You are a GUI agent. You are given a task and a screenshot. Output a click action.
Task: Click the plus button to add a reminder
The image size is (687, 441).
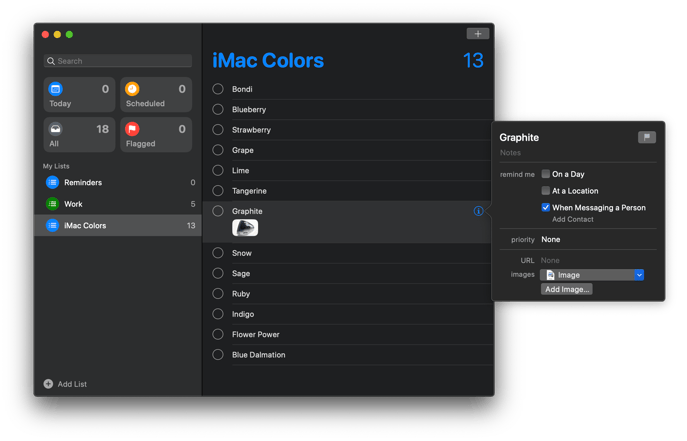point(478,34)
